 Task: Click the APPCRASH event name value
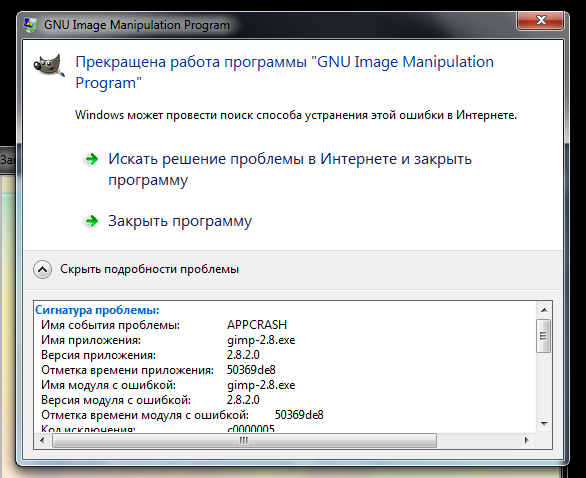257,325
